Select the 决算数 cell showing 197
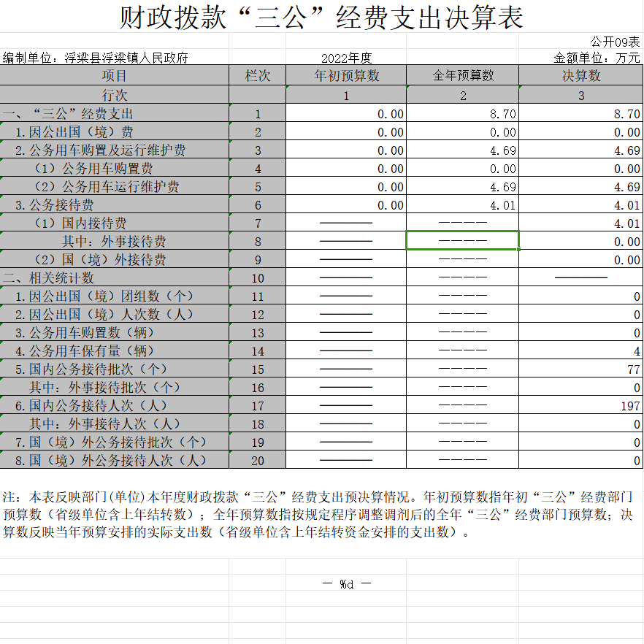The width and height of the screenshot is (644, 644). (x=581, y=406)
